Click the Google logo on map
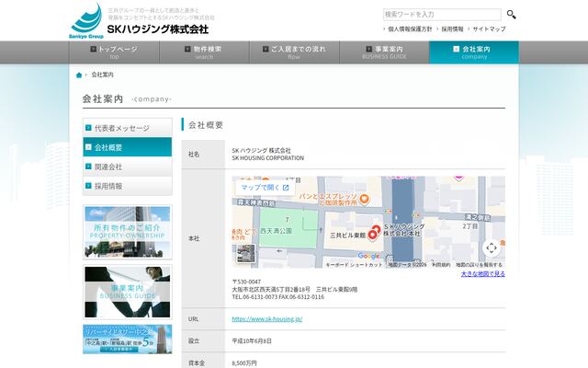588x368 pixels. (368, 256)
